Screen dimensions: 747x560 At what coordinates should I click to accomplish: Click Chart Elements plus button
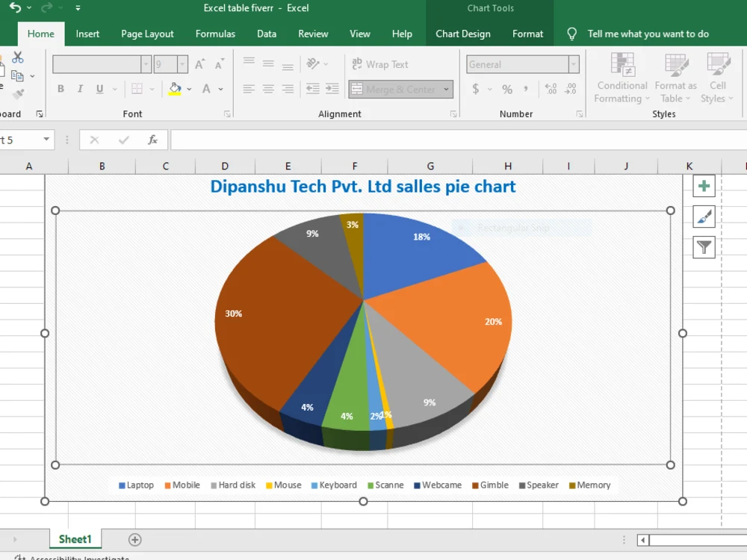click(x=704, y=186)
